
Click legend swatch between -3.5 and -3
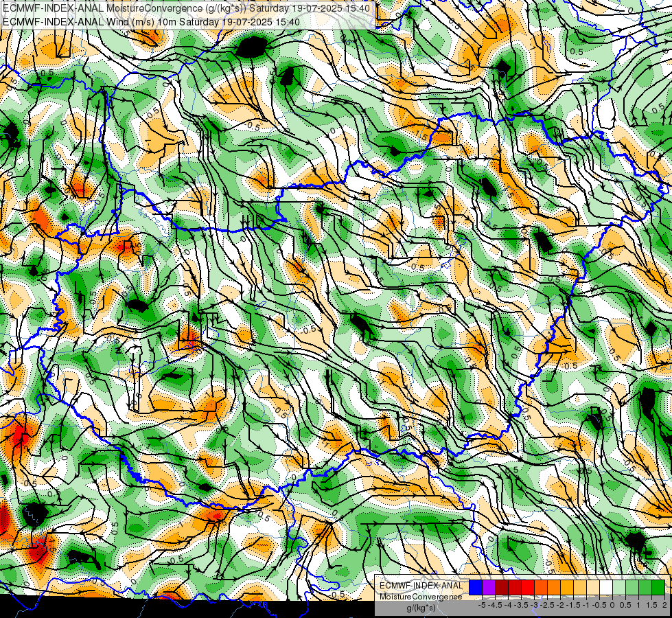528,587
